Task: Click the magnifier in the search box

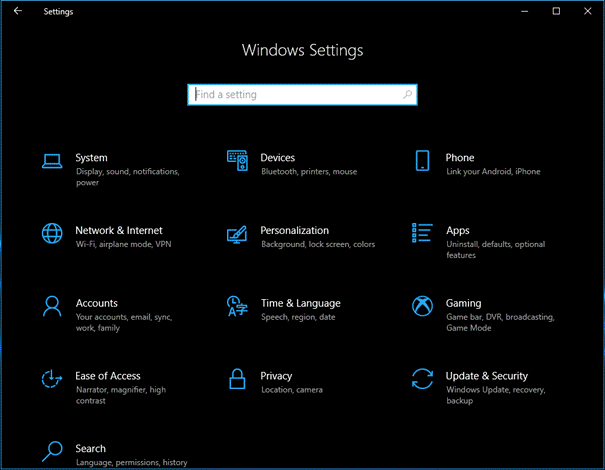Action: pyautogui.click(x=407, y=95)
